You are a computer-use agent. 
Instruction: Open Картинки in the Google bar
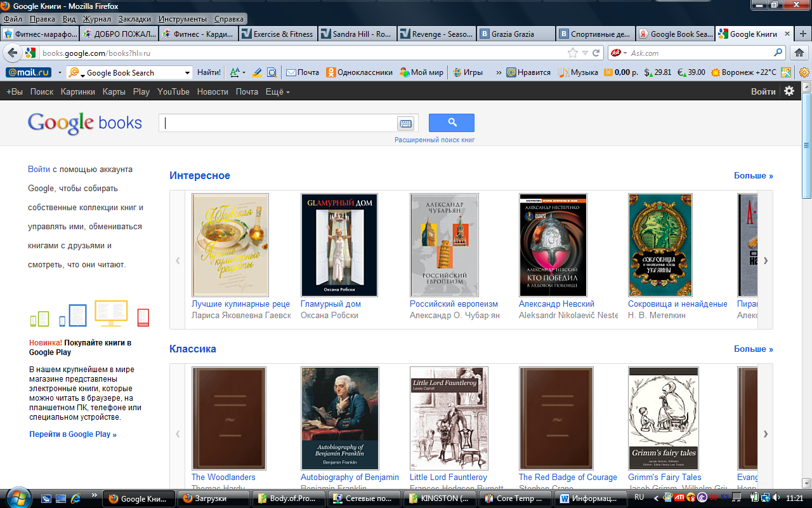[77, 91]
